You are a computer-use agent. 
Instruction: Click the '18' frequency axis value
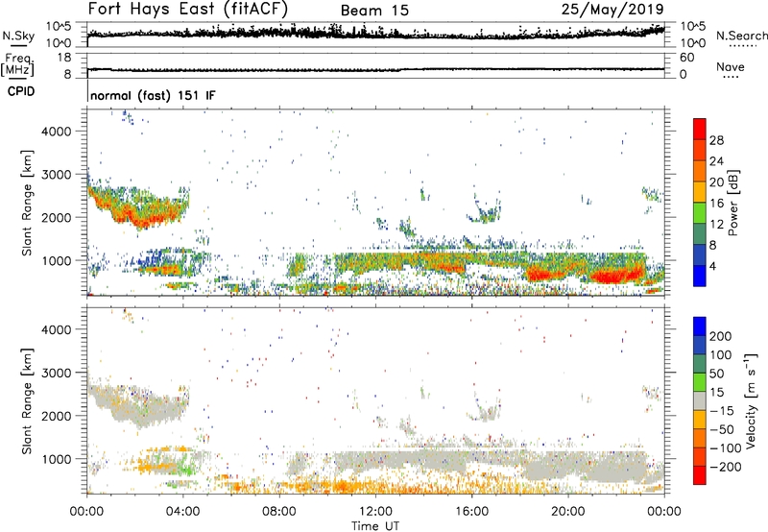pyautogui.click(x=64, y=58)
